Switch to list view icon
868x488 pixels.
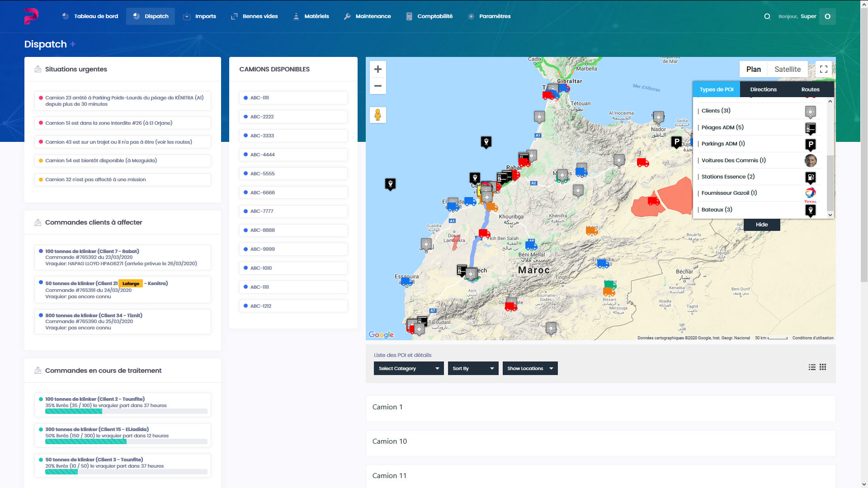(812, 367)
